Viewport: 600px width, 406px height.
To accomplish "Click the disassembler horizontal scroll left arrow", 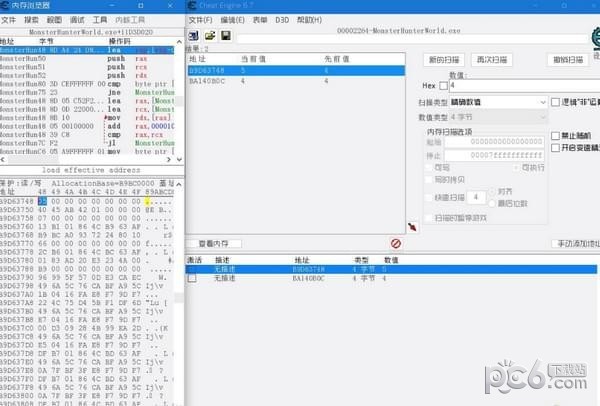I will tap(3, 160).
